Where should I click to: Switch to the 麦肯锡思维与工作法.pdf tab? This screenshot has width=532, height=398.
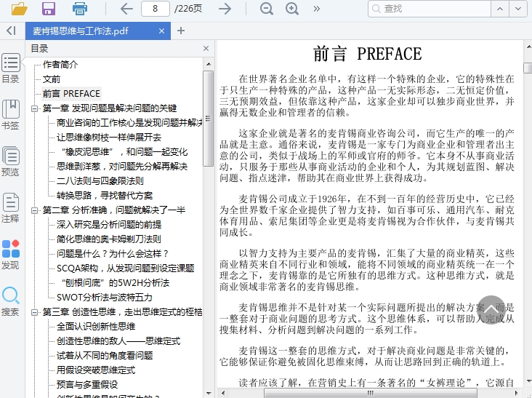pos(98,31)
